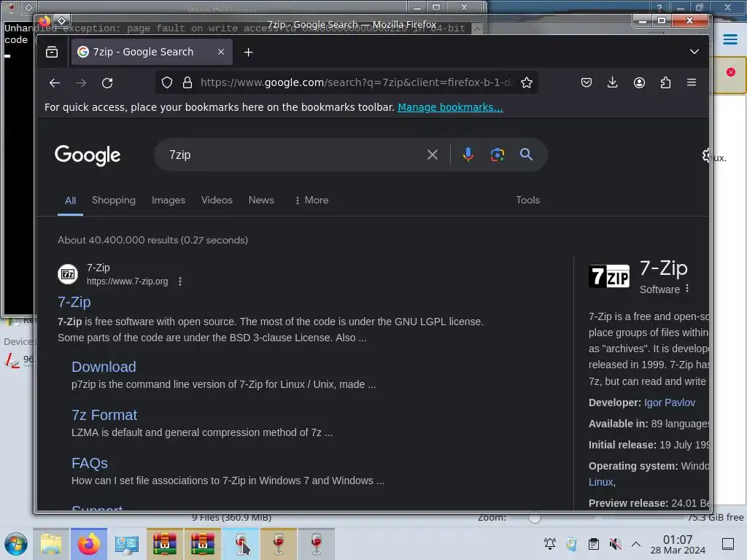
Task: Open the Igor Pavlov developer link
Action: pyautogui.click(x=670, y=402)
